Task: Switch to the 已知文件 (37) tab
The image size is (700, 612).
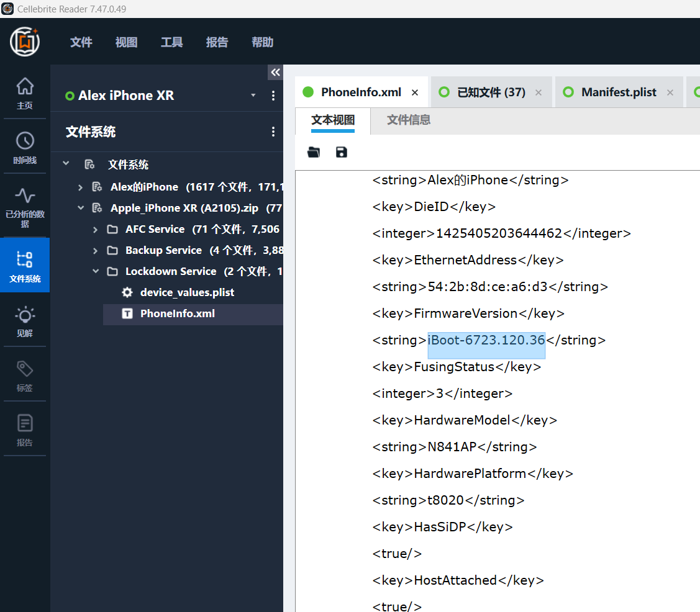Action: click(x=491, y=92)
